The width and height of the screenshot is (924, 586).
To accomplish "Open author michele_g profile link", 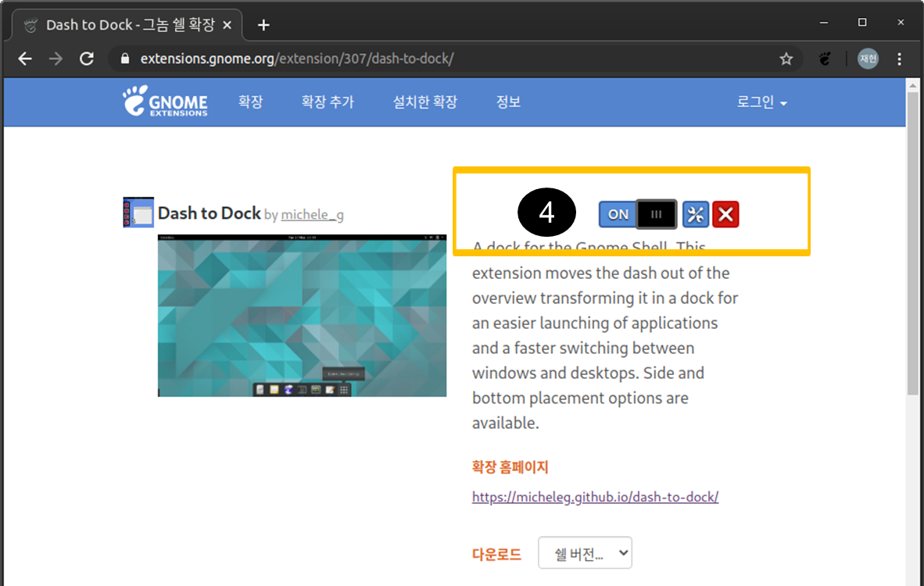I will (x=313, y=215).
